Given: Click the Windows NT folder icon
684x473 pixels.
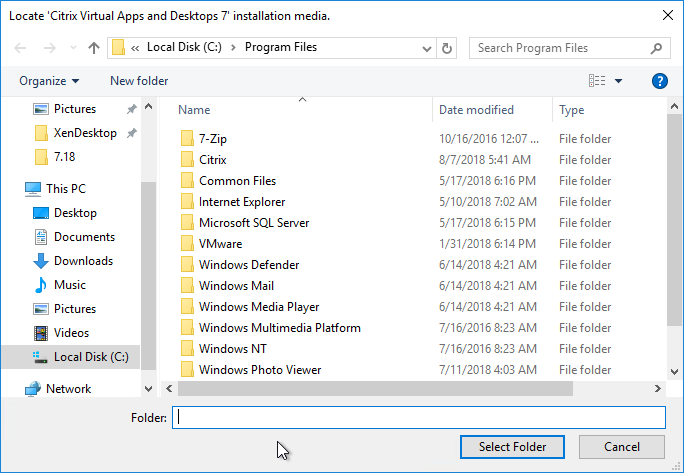Looking at the screenshot, I should coord(187,348).
